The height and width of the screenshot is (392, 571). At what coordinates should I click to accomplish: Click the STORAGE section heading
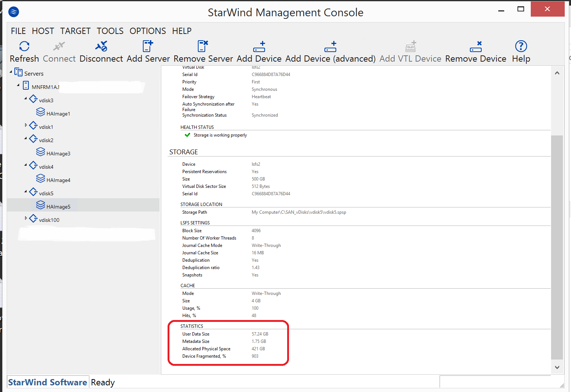point(183,152)
